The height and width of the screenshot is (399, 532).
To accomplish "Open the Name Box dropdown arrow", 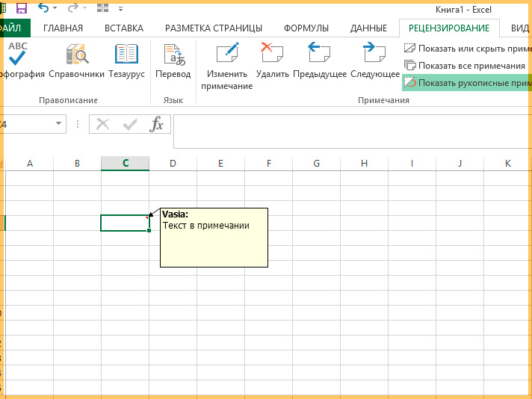I will [59, 123].
